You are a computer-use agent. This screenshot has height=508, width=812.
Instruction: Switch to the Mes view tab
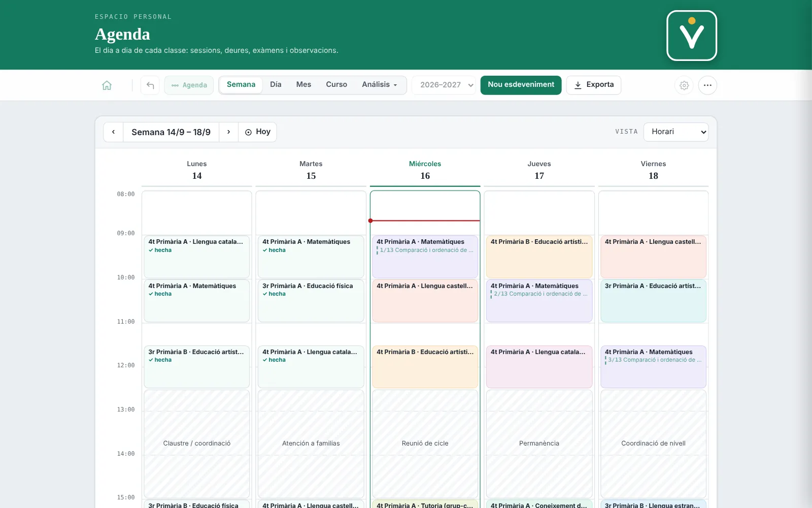coord(303,85)
